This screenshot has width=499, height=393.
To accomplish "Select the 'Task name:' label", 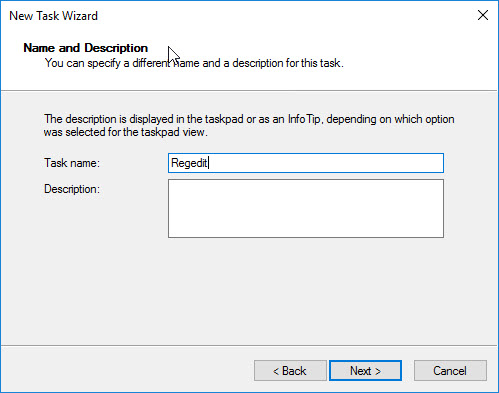I will point(72,163).
